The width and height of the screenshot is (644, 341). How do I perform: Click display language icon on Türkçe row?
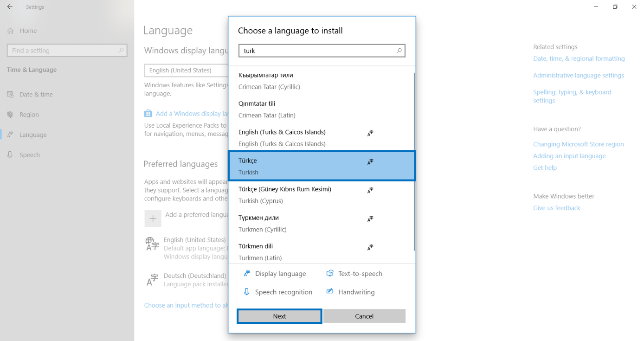(x=370, y=161)
